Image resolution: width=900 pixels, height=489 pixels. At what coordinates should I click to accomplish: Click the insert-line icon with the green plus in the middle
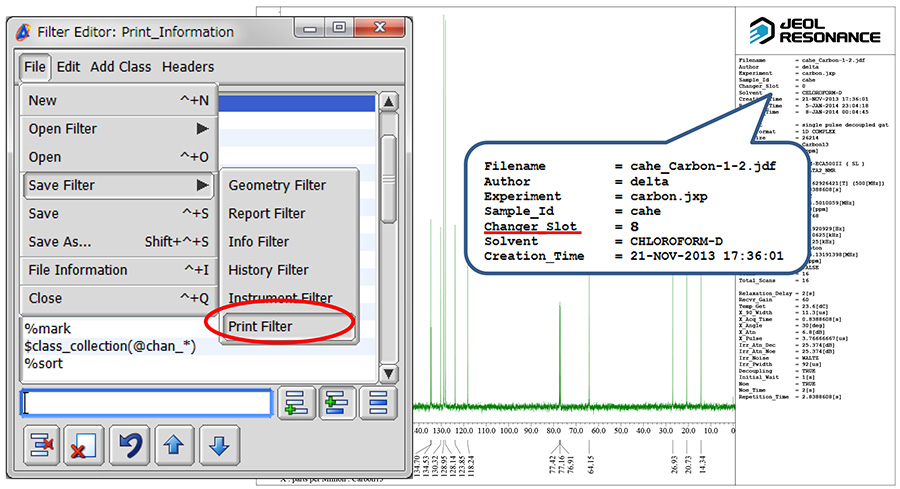(338, 402)
